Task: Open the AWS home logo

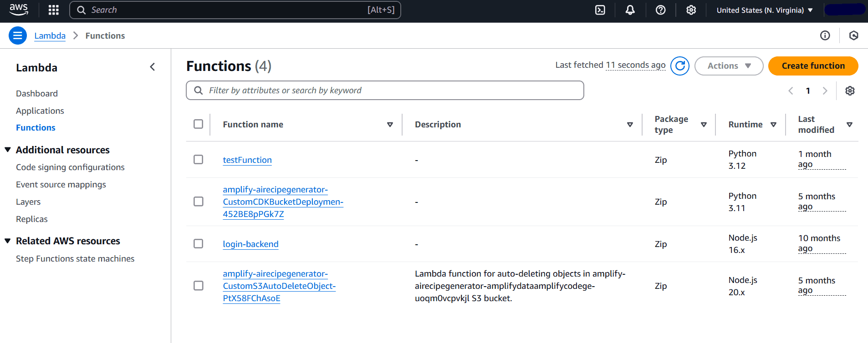Action: click(x=19, y=10)
